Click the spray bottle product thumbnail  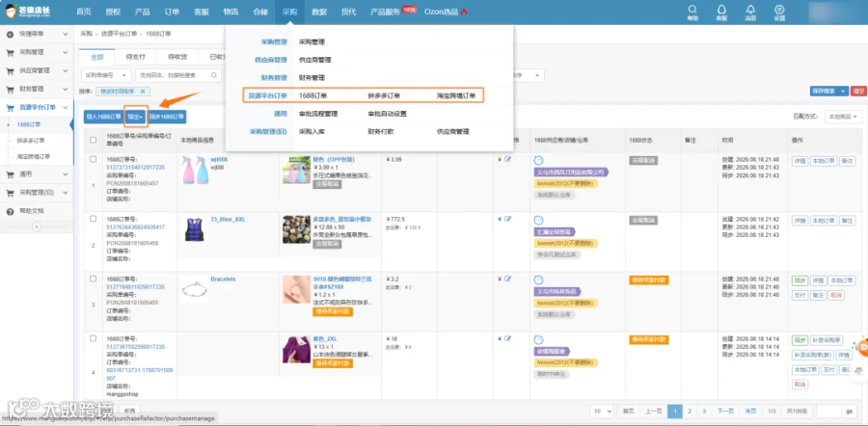[195, 170]
